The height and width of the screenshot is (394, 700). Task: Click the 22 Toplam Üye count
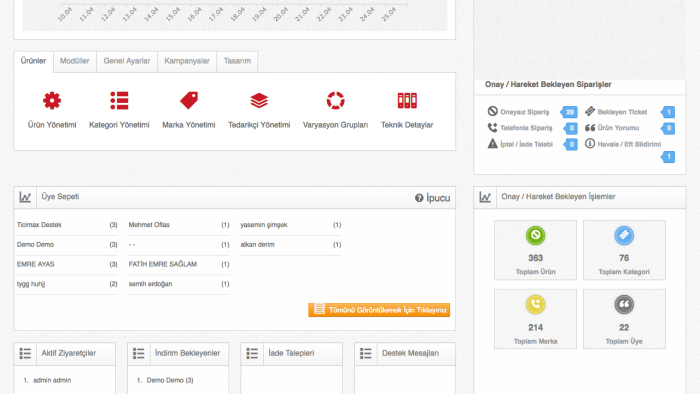point(624,328)
